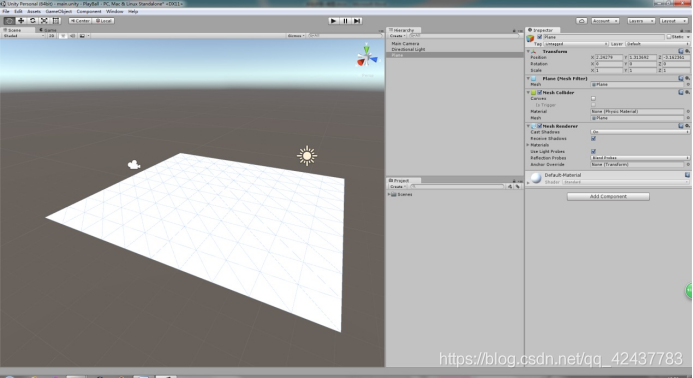693x378 pixels.
Task: Toggle the 2D scene view button
Action: (x=51, y=36)
